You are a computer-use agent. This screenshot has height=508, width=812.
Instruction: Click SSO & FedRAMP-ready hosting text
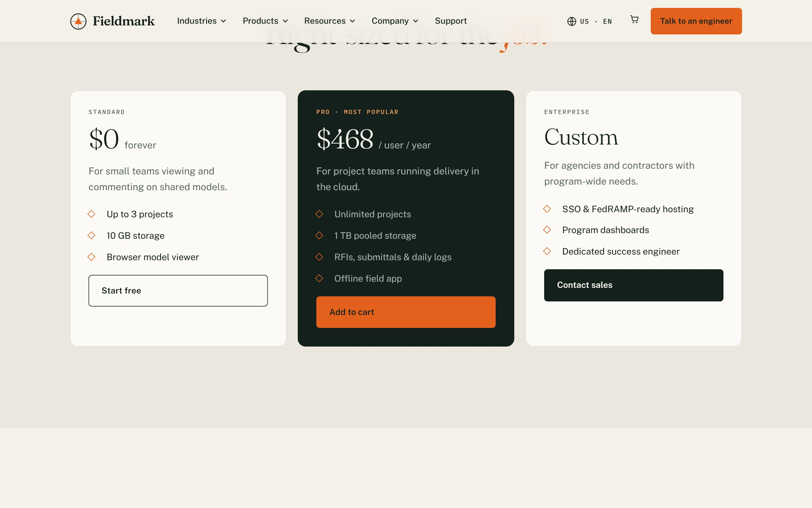[628, 209]
